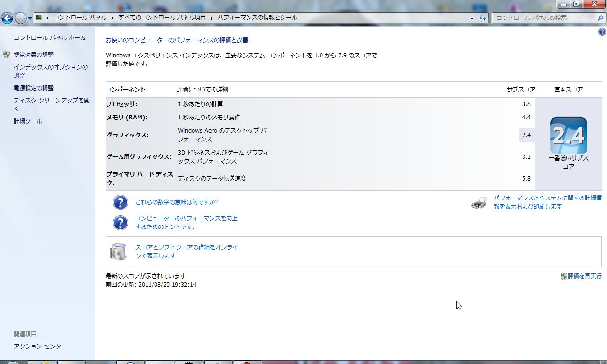Select the ゲーム用グラフィックス: row label
Viewport: 607px width, 364px height.
[x=139, y=157]
